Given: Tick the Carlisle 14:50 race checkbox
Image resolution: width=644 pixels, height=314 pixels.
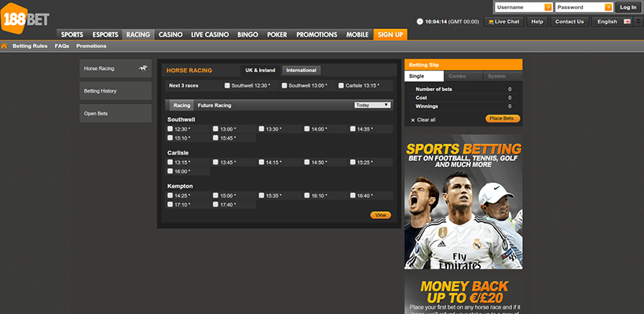Looking at the screenshot, I should [x=307, y=162].
